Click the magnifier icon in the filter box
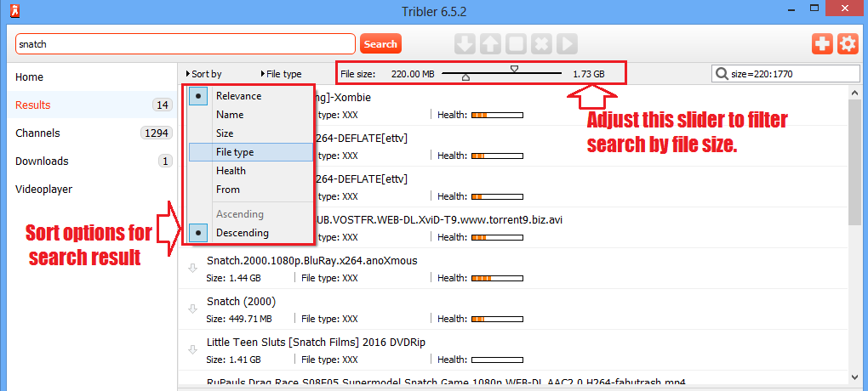Screen dimensions: 868x391 722,74
